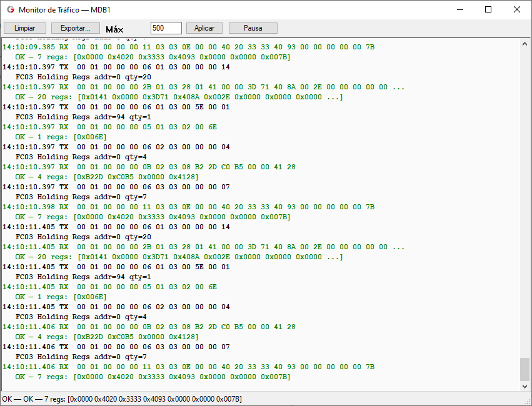Select 14:10:10.397 RX line ending 02 00 6E

tap(109, 127)
